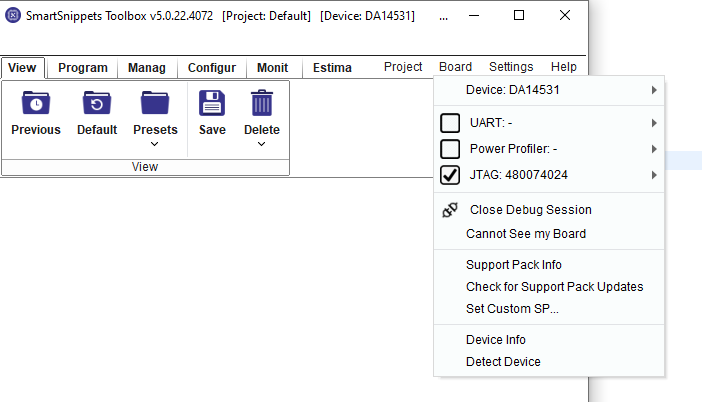This screenshot has width=702, height=402.
Task: Open the Settings menu
Action: pyautogui.click(x=511, y=67)
